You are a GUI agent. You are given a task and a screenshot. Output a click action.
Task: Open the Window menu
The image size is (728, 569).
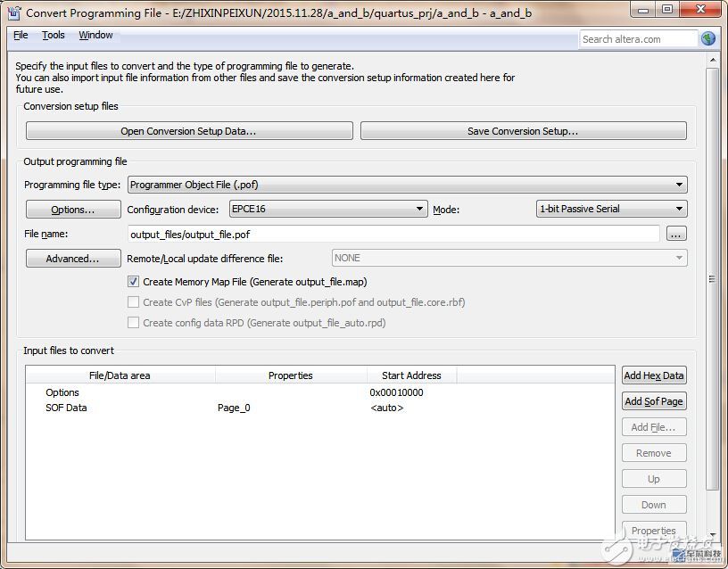point(95,36)
